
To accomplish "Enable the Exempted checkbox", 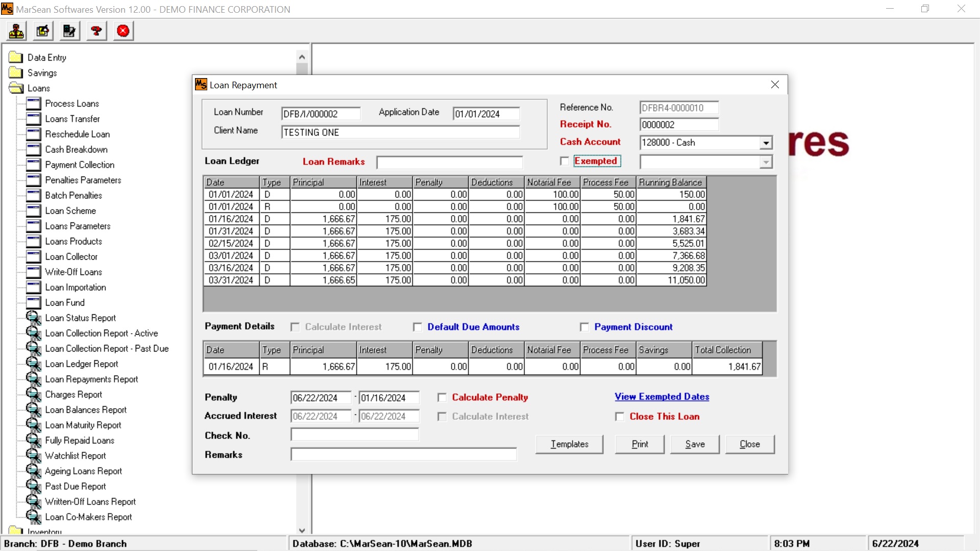I will tap(565, 161).
